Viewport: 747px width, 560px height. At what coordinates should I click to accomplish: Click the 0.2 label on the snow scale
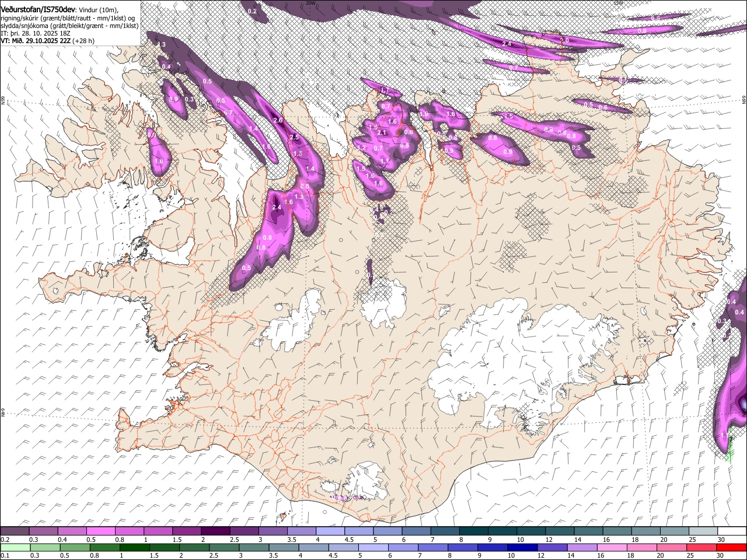(x=5, y=540)
